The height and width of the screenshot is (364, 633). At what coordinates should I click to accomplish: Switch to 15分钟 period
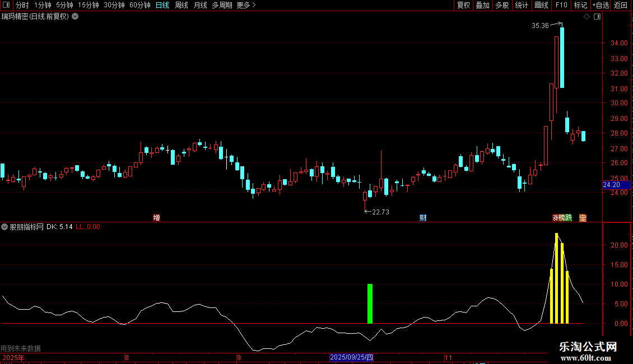[88, 5]
